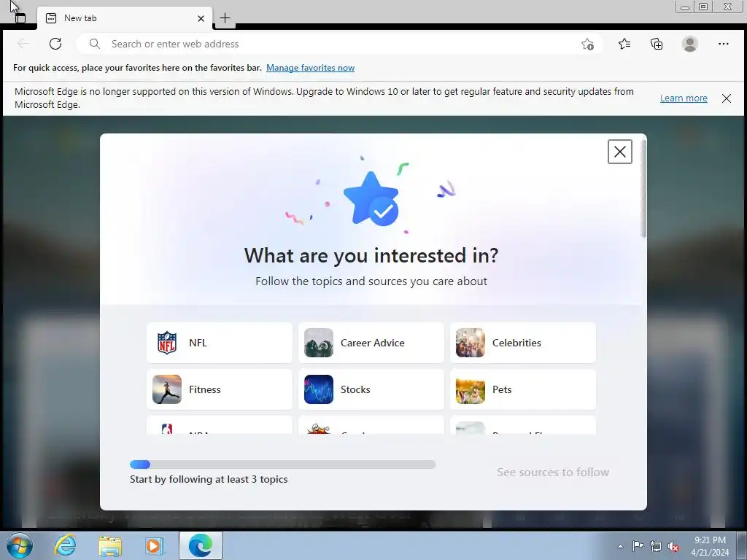747x560 pixels.
Task: Follow the Celebrities topic
Action: pos(522,343)
